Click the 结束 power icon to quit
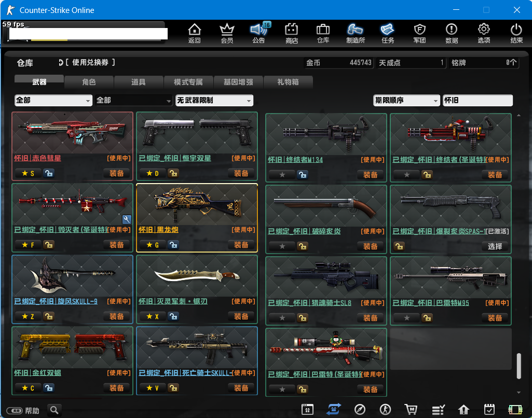Viewport: 532px width, 418px height. pos(516,33)
